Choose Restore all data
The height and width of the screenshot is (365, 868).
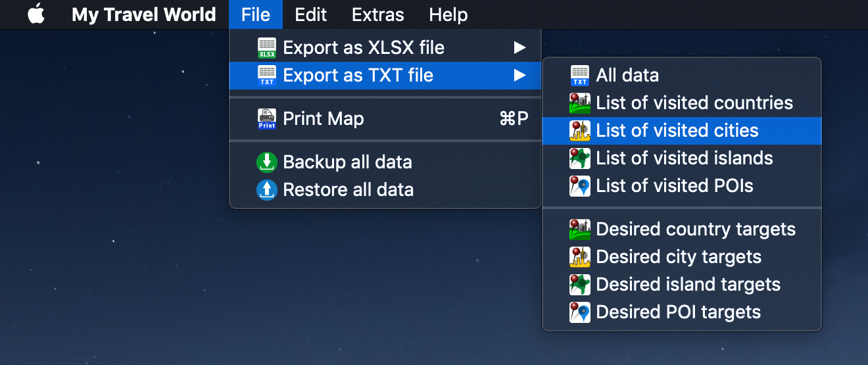[385, 190]
